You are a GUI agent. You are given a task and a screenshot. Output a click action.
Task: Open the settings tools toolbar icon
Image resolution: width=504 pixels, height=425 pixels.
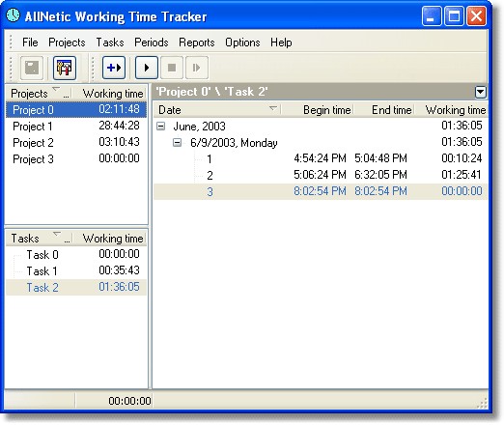pyautogui.click(x=65, y=68)
